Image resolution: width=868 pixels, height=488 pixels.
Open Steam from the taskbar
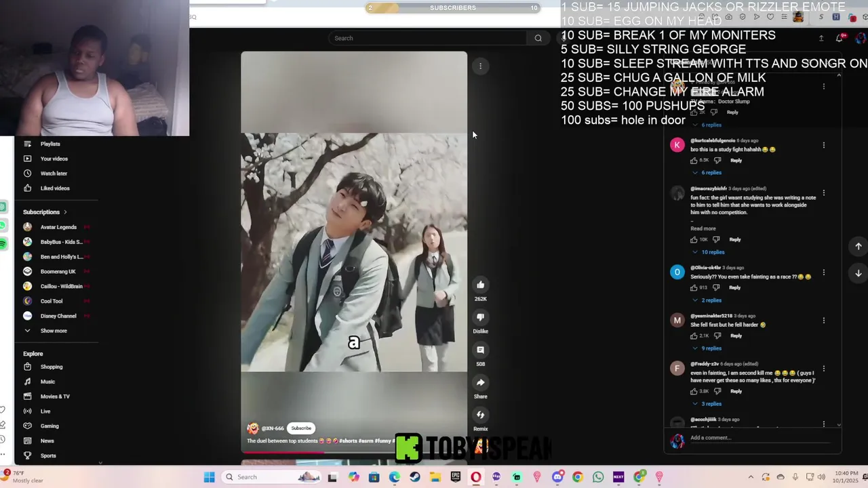tap(414, 477)
